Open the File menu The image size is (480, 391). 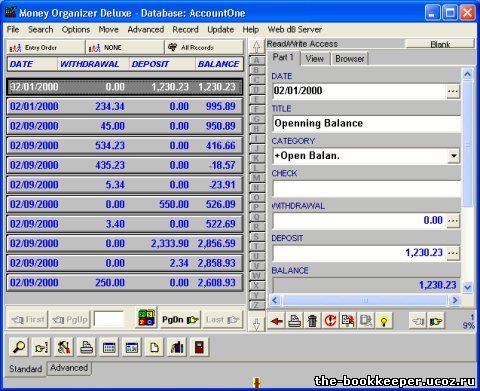tap(13, 29)
